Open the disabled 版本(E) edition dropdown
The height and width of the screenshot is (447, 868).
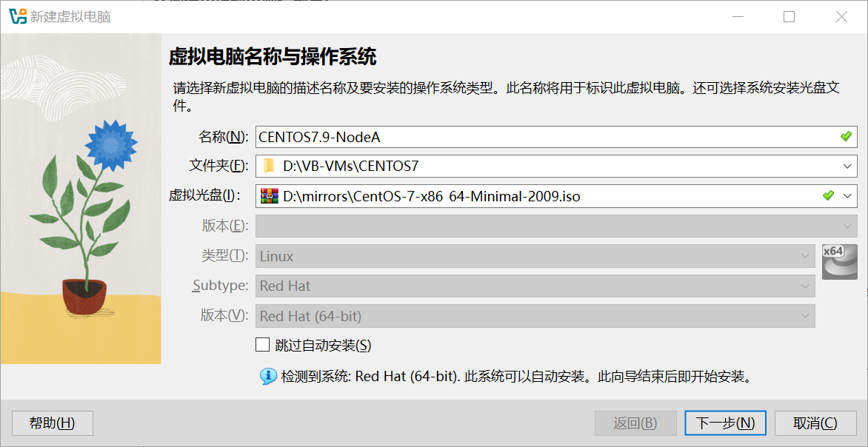tap(556, 226)
